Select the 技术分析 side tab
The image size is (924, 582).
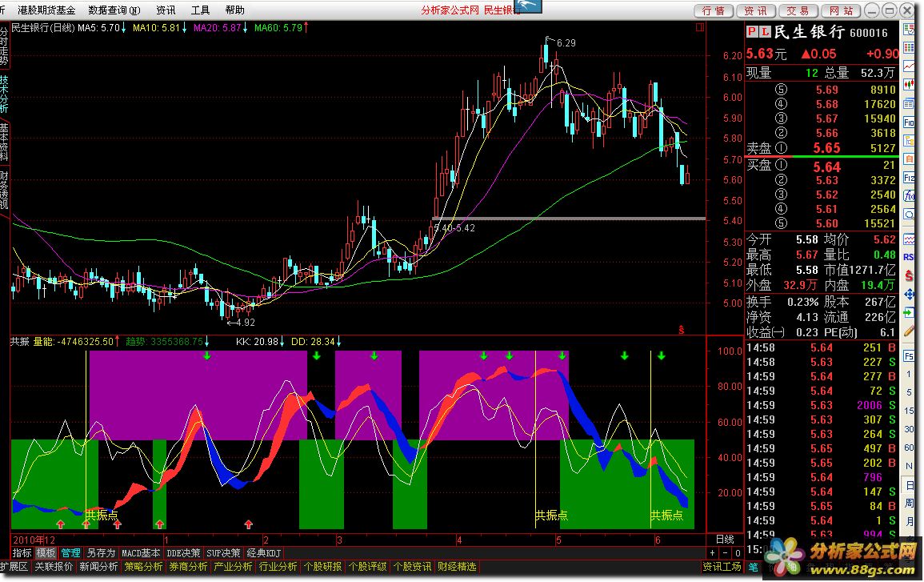pos(4,94)
